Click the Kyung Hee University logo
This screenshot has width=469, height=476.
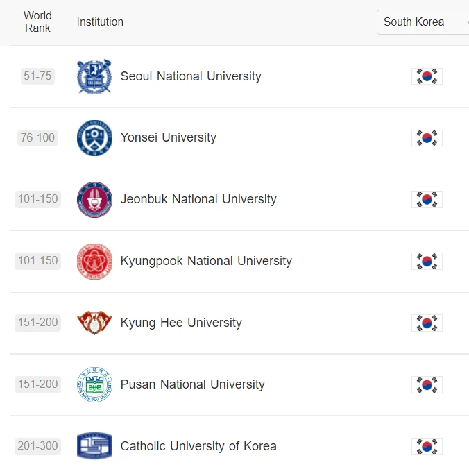(x=94, y=323)
